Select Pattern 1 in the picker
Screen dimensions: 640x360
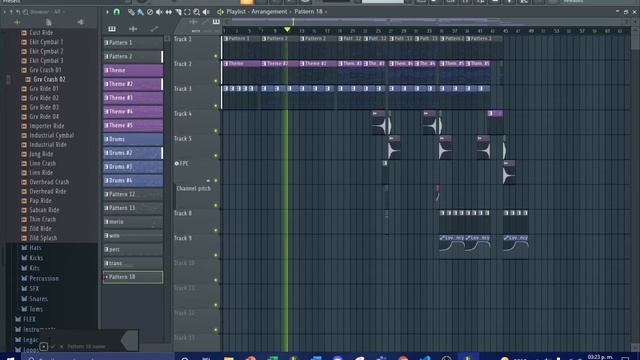pos(133,42)
